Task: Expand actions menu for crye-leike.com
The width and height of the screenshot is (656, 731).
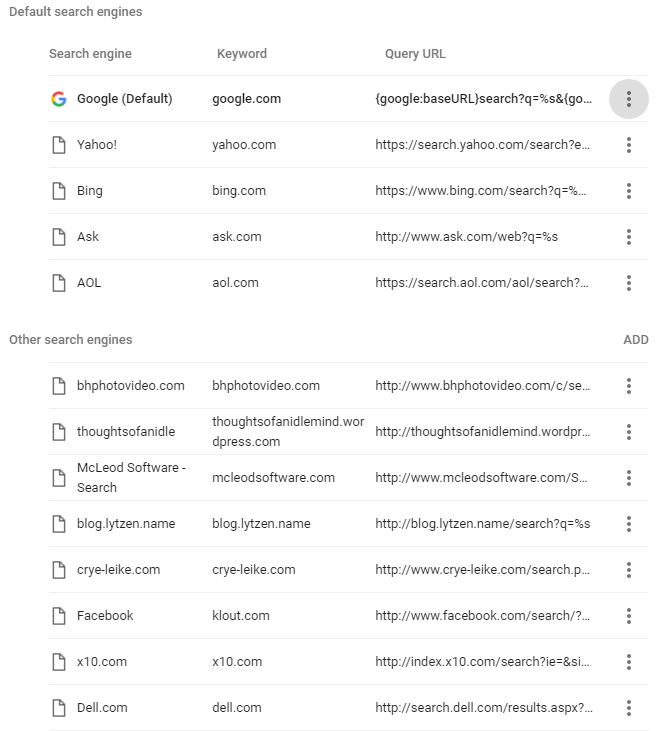Action: 629,570
